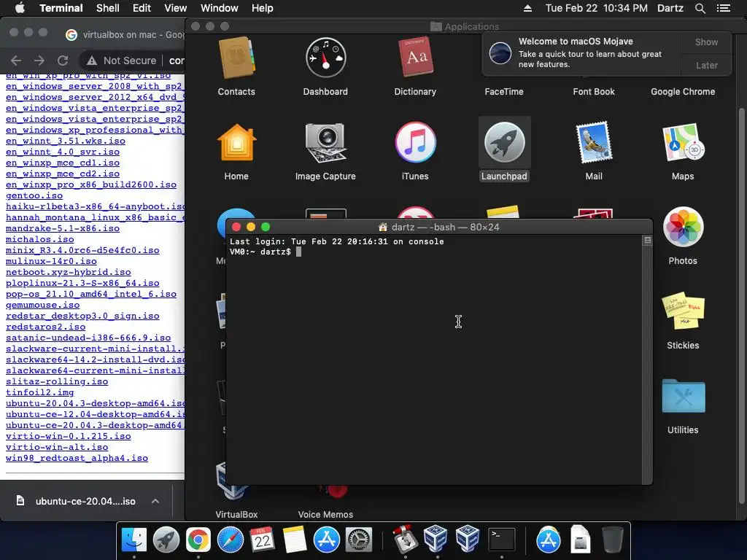747x560 pixels.
Task: Reload the page in Chrome
Action: click(63, 61)
